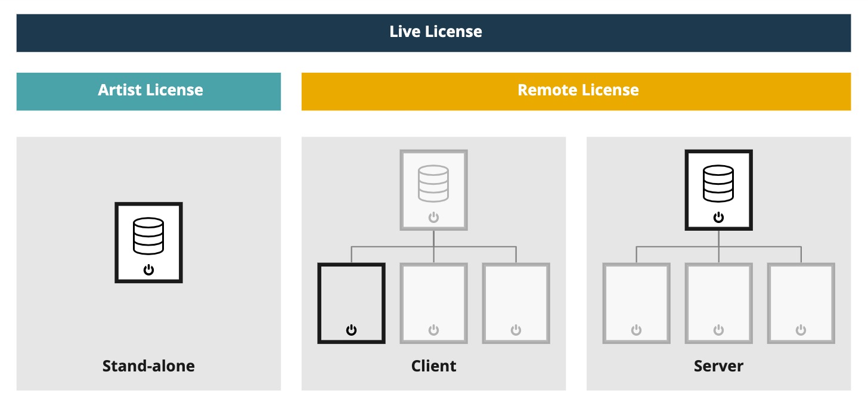Click the power icon on the Server database node
The image size is (868, 409).
pos(718,218)
